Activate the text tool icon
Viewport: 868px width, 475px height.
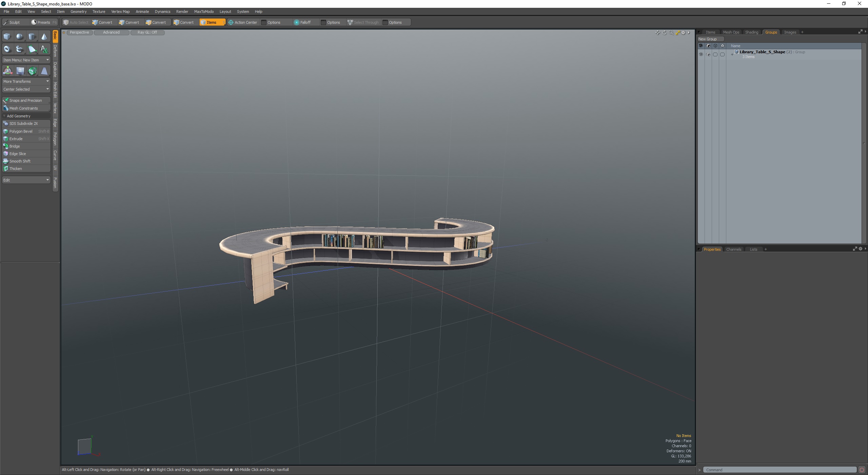click(44, 49)
